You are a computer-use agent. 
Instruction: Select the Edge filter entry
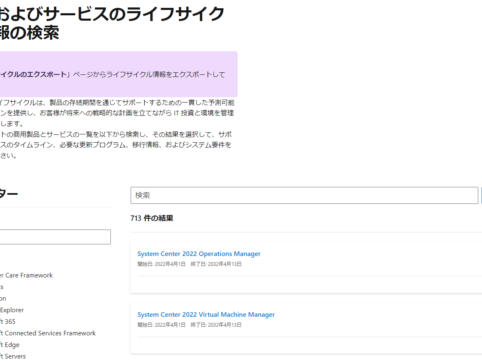click(10, 345)
